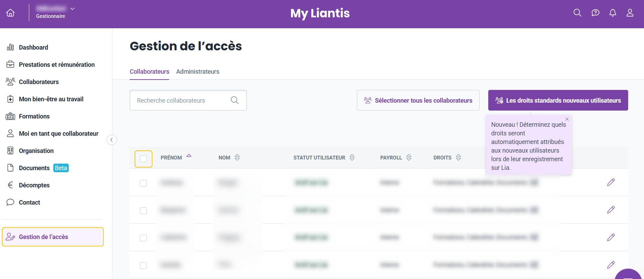Check the second collaborator row's checkbox
The image size is (644, 279).
(143, 211)
